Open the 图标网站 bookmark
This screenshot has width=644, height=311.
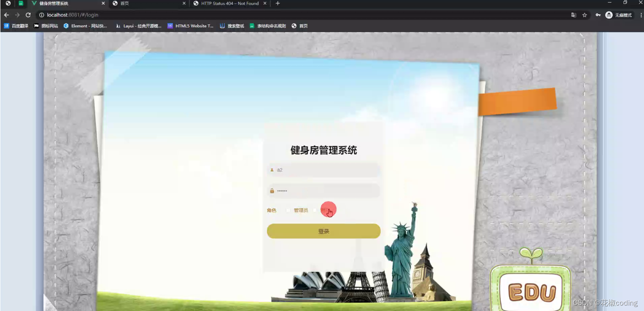pyautogui.click(x=48, y=26)
